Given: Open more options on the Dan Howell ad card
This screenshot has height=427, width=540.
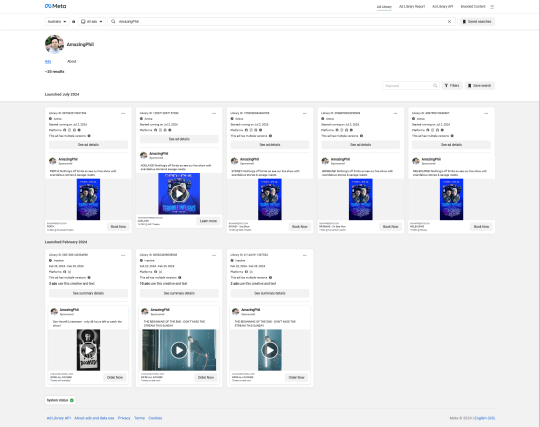Looking at the screenshot, I should point(123,255).
